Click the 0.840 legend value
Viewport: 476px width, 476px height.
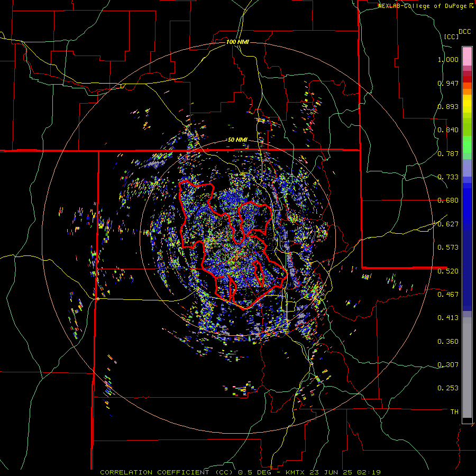point(448,130)
